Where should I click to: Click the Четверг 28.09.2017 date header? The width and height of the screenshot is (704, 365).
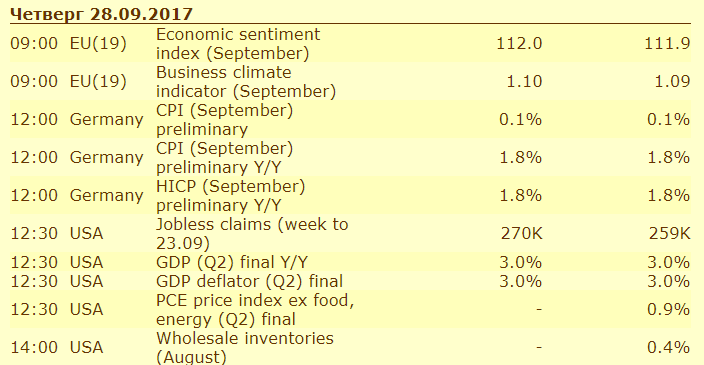[x=101, y=14]
